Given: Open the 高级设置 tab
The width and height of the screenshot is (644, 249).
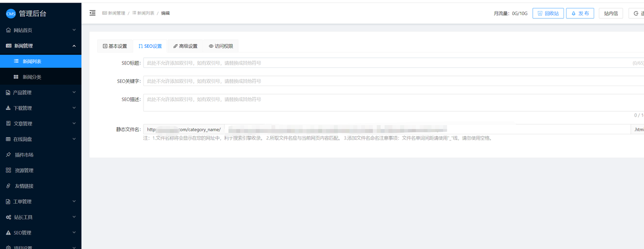Looking at the screenshot, I should (x=185, y=46).
